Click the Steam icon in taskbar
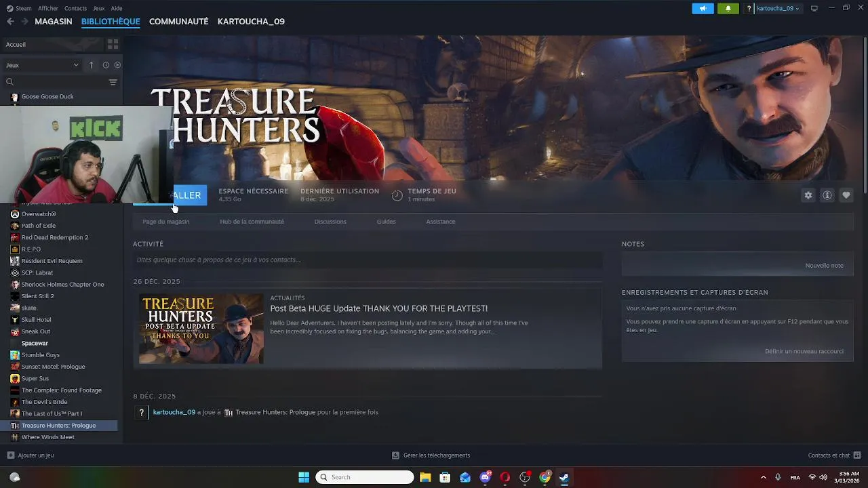Screen dimensions: 868x488 point(564,477)
